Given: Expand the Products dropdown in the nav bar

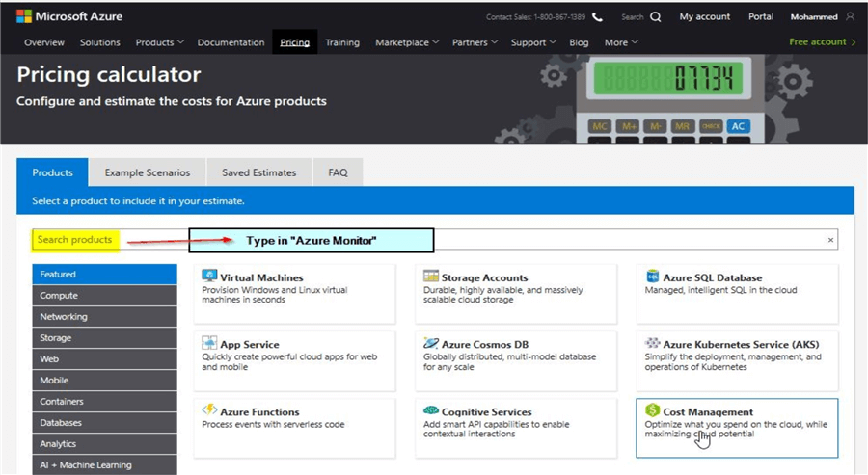Looking at the screenshot, I should point(159,42).
